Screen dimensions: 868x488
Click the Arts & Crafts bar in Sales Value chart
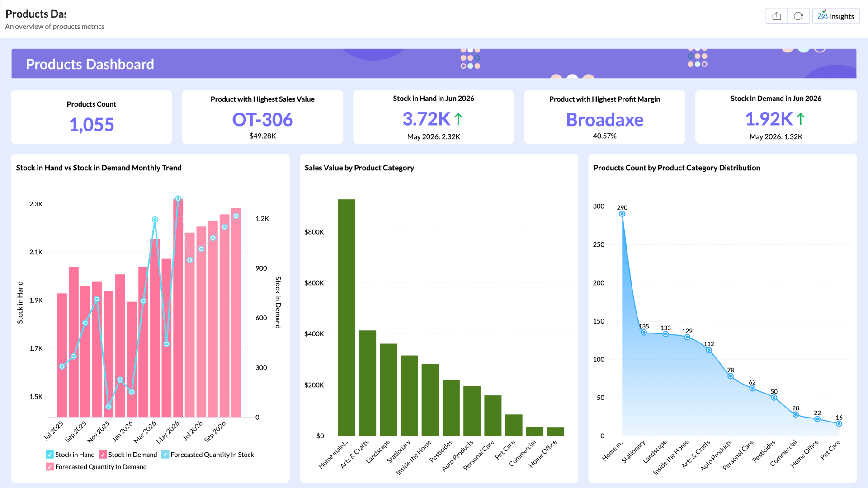pyautogui.click(x=368, y=383)
